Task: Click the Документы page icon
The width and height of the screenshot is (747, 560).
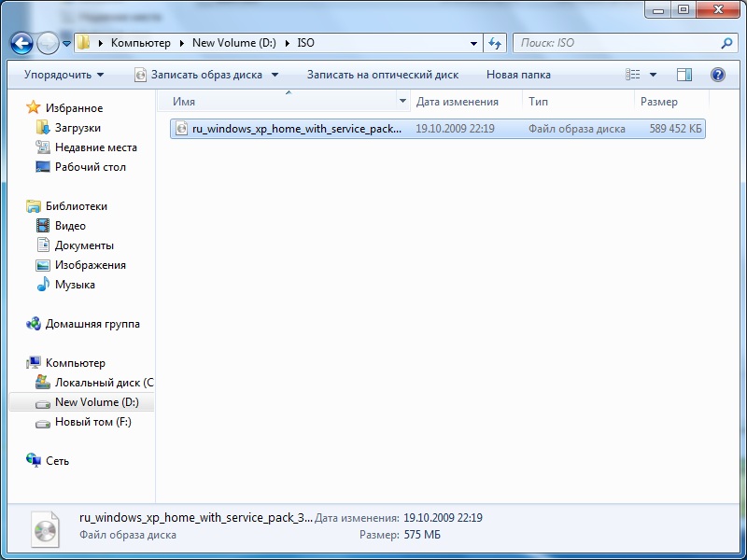Action: coord(43,245)
